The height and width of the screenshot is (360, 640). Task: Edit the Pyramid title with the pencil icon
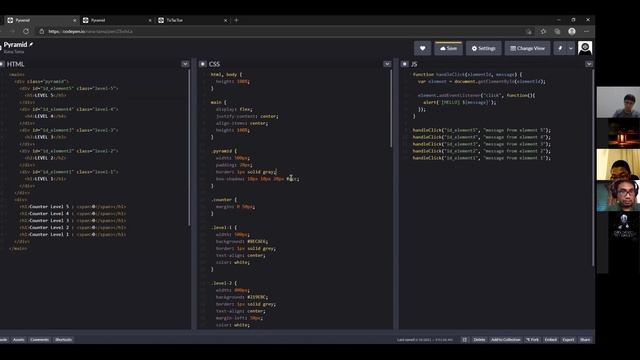pos(31,44)
